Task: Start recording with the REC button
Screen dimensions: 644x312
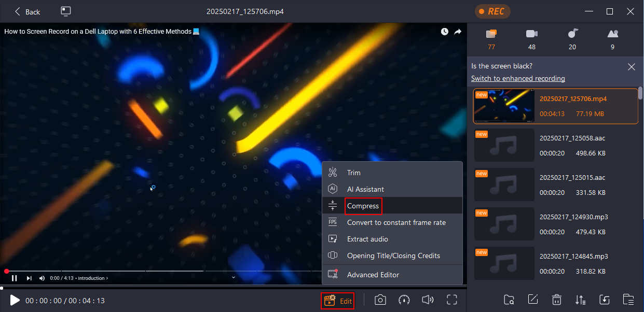Action: [492, 11]
